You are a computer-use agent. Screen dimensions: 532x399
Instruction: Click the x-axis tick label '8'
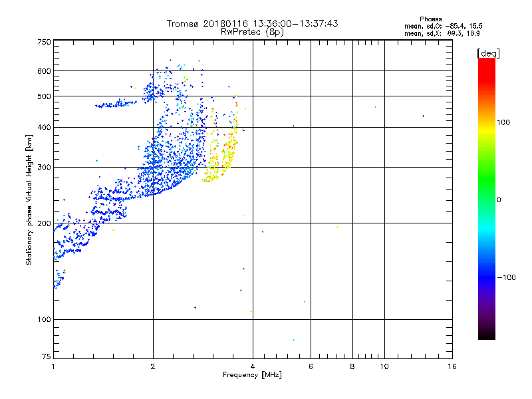click(352, 366)
